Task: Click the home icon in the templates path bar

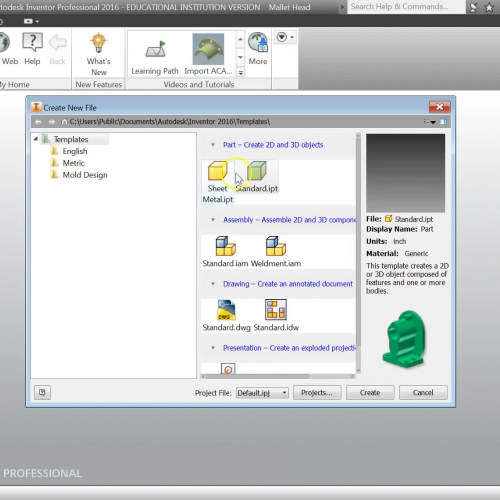Action: 64,122
